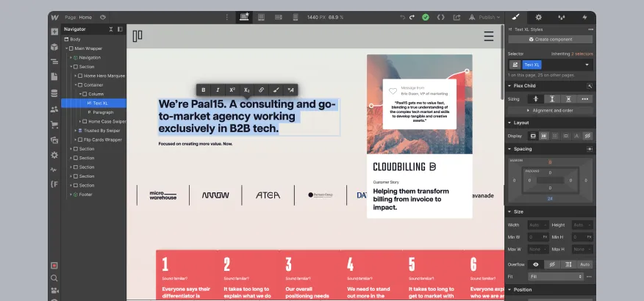Select the desktop breakpoint icon

[x=244, y=17]
